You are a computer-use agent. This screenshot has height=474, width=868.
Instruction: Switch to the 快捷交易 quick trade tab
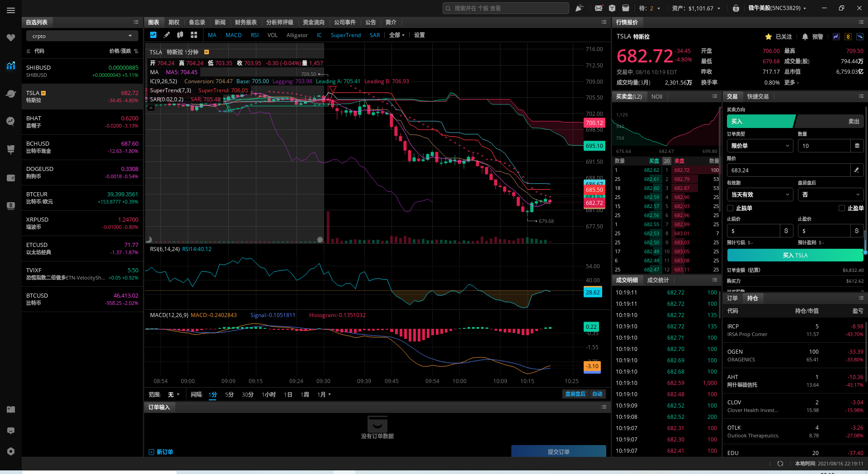click(x=758, y=96)
